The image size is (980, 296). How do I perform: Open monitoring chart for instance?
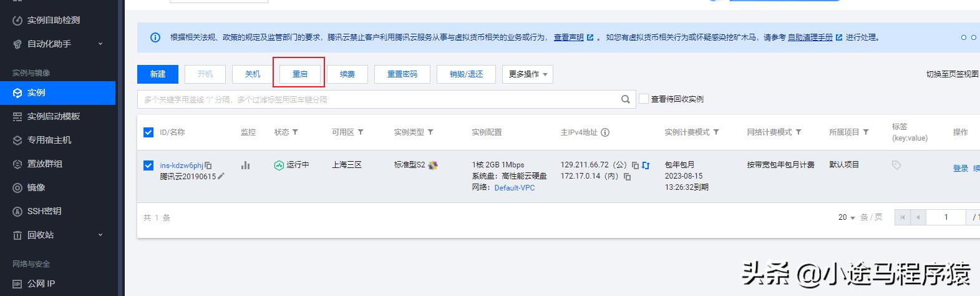click(246, 165)
